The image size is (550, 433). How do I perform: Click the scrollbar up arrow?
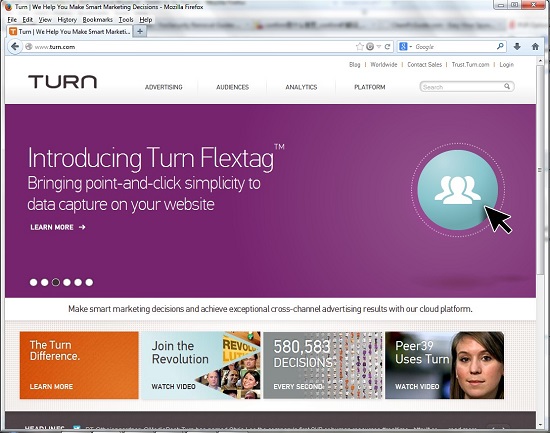[540, 61]
